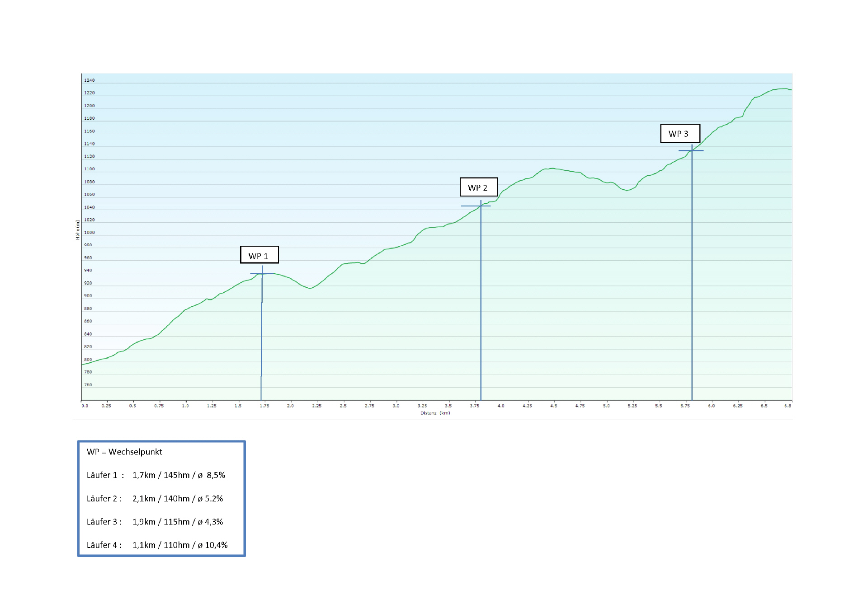Click the 'Höhe (m)' axis label

(x=78, y=229)
